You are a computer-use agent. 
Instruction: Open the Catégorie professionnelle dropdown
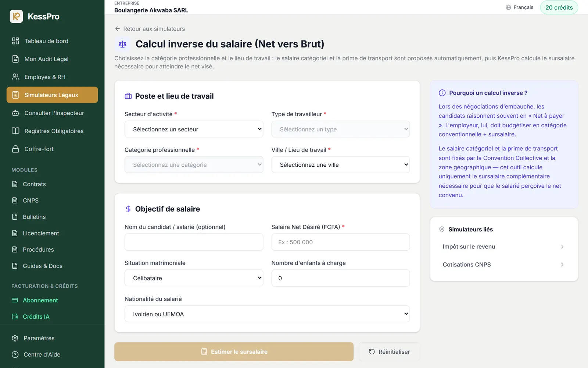(x=194, y=165)
